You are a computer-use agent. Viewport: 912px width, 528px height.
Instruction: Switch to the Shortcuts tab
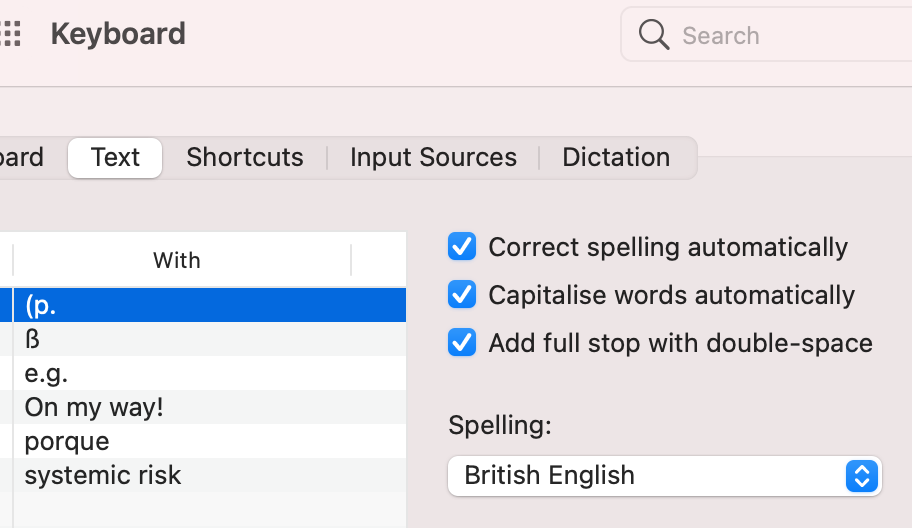point(244,158)
